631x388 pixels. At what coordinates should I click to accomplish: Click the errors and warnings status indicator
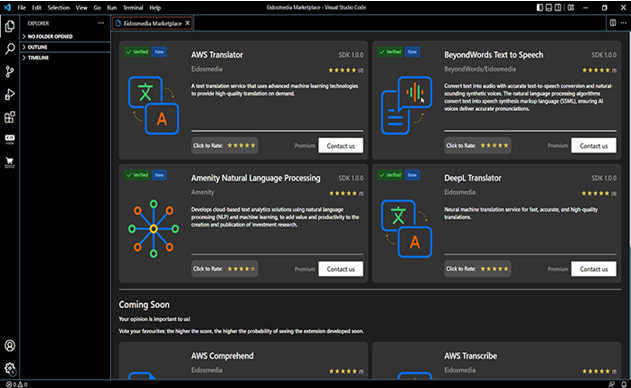tap(16, 384)
